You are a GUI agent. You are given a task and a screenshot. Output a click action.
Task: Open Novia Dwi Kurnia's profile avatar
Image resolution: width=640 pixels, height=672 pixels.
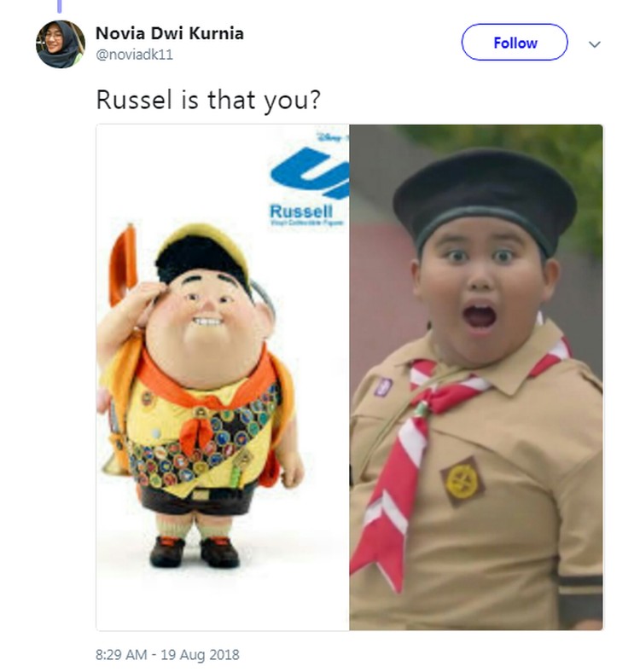pos(60,44)
